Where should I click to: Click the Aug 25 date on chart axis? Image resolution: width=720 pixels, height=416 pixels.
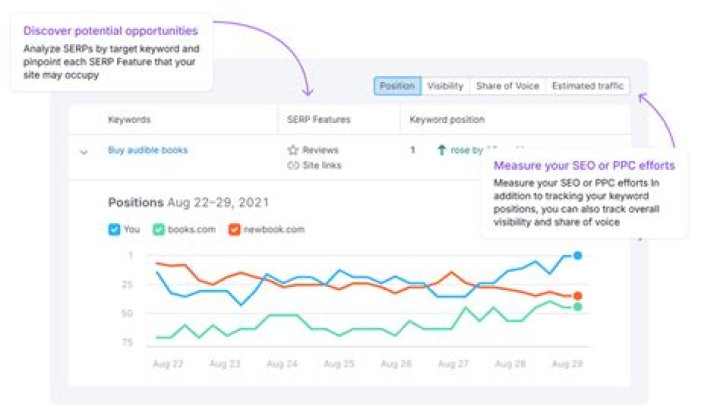342,365
